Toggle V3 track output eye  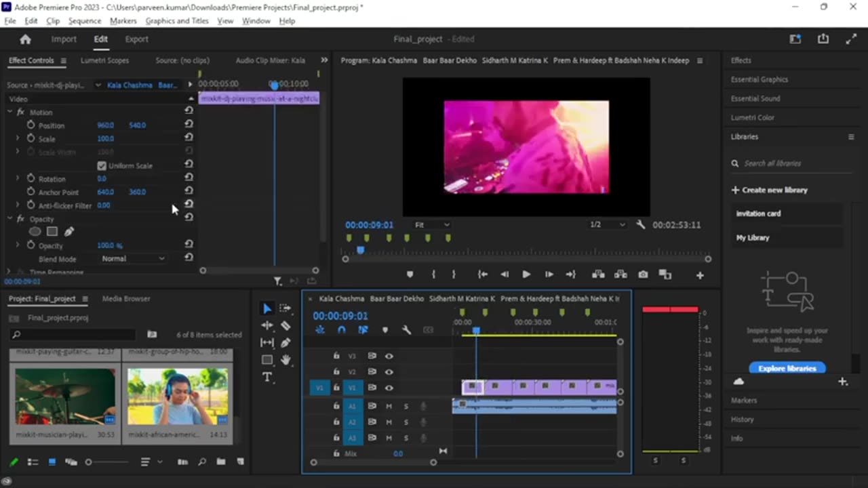389,356
